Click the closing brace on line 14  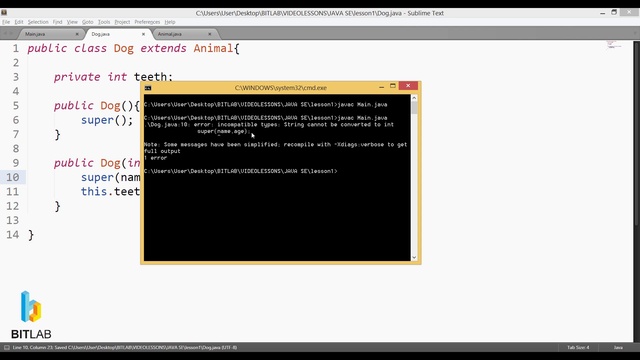pos(31,235)
